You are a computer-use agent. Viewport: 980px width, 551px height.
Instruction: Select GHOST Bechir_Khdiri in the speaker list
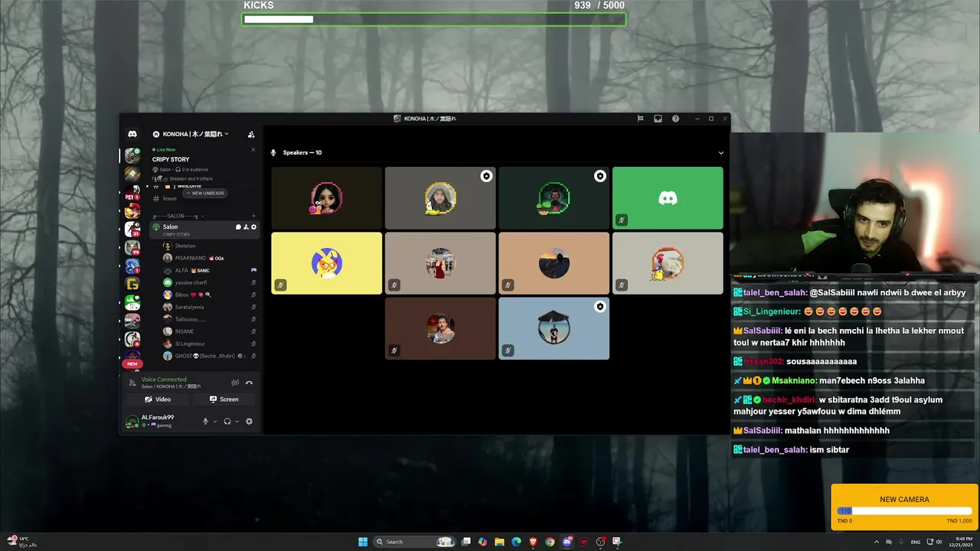210,356
